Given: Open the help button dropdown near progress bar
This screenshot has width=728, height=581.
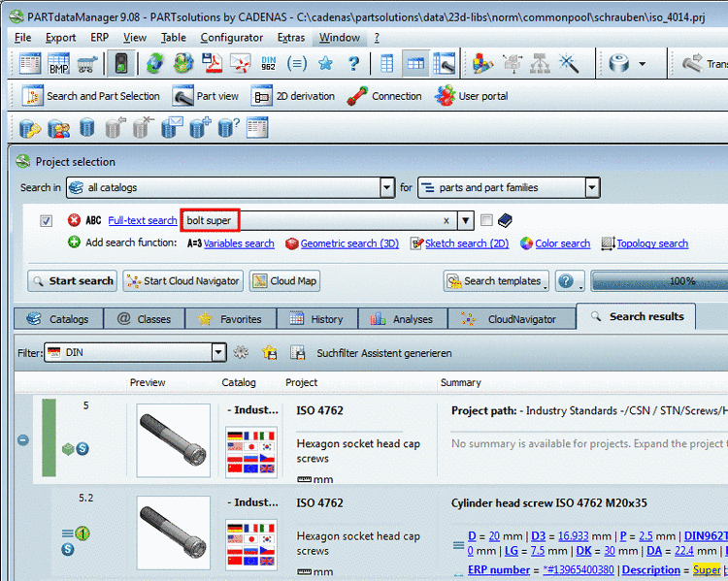Looking at the screenshot, I should [x=570, y=281].
